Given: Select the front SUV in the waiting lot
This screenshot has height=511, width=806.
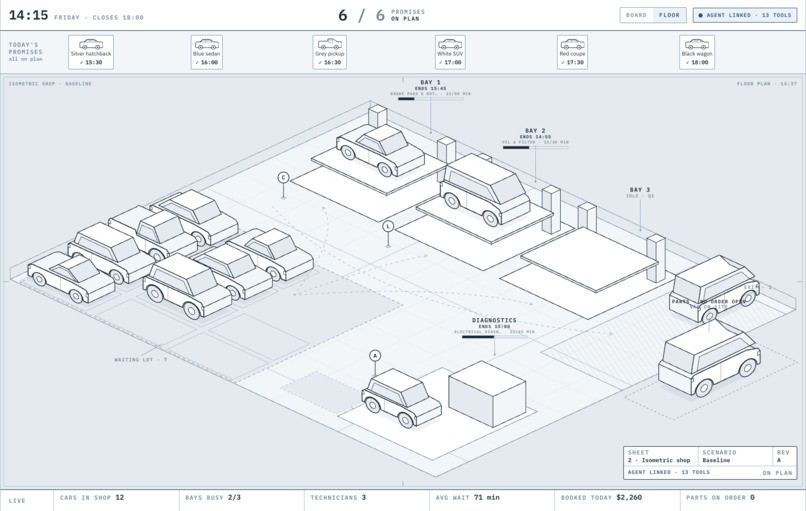Looking at the screenshot, I should [x=187, y=285].
